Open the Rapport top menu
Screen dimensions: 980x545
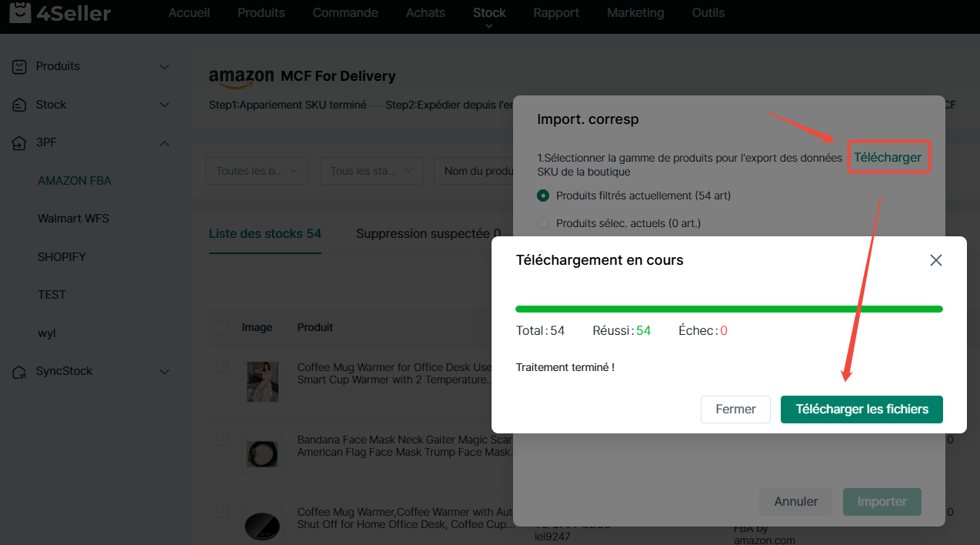[x=556, y=13]
